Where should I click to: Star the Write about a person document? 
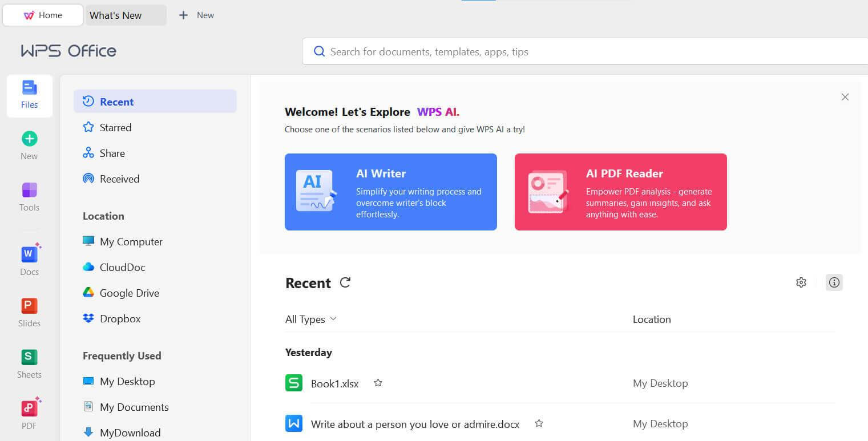pos(538,423)
